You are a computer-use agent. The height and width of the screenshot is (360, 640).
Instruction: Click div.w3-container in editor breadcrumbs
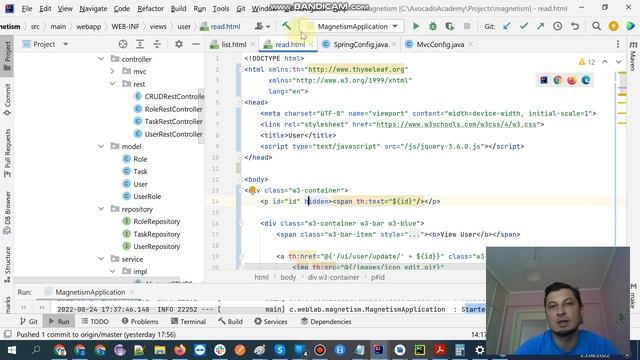tap(333, 277)
